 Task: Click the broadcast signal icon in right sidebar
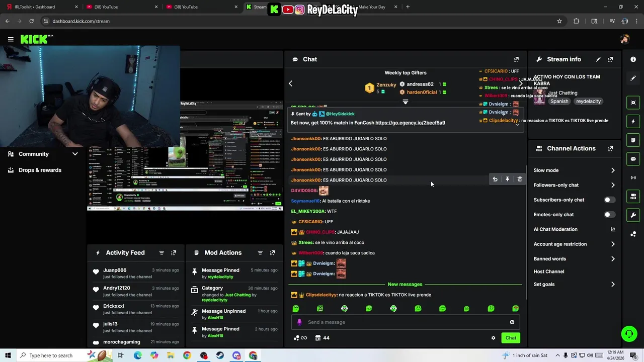point(633,177)
